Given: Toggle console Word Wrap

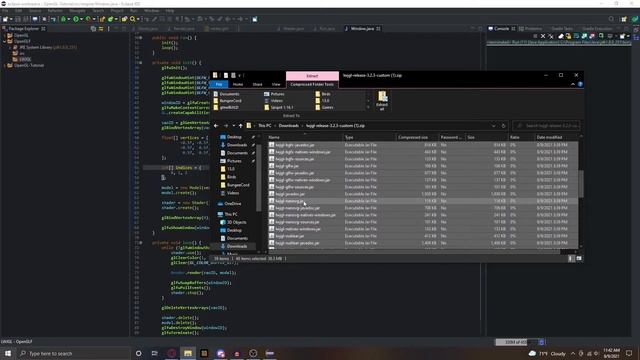Looking at the screenshot, I should point(576,36).
